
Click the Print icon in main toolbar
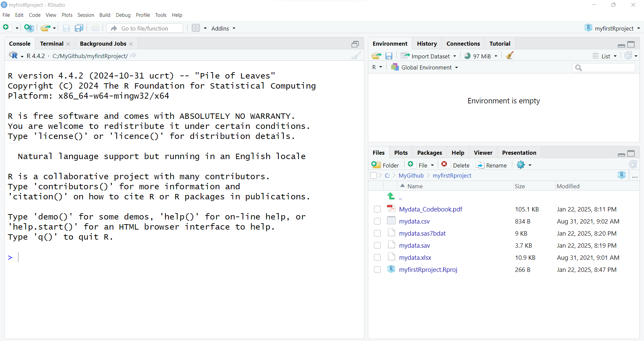tap(95, 28)
